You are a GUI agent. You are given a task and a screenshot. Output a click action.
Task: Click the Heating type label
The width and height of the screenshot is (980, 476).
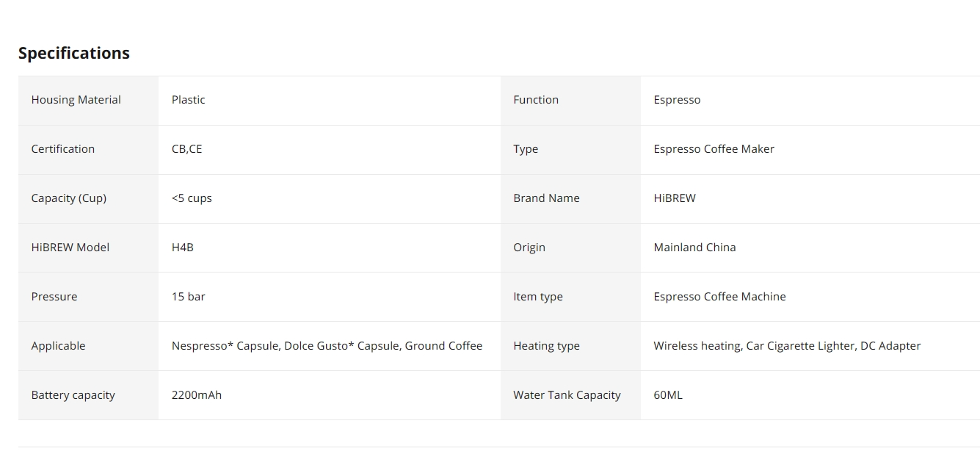546,346
